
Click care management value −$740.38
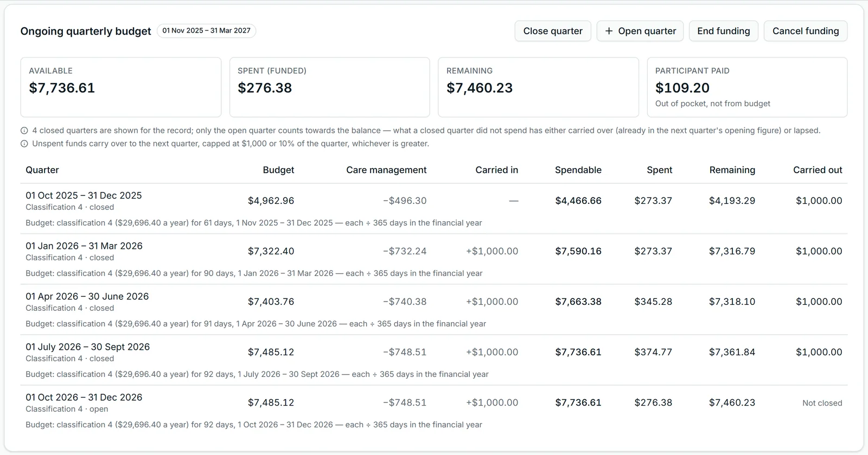(405, 302)
